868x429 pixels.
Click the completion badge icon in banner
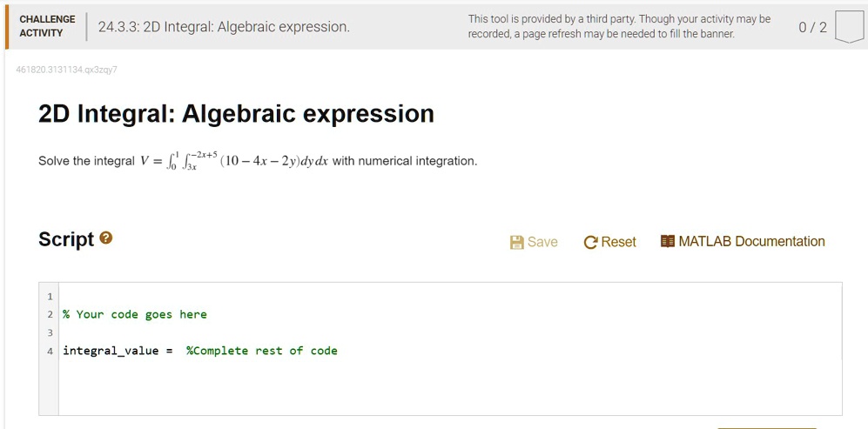pos(849,27)
